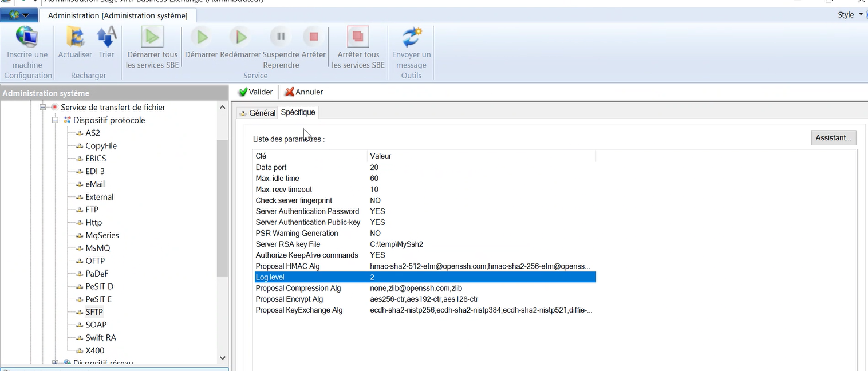Switch to the Général tab

[258, 113]
